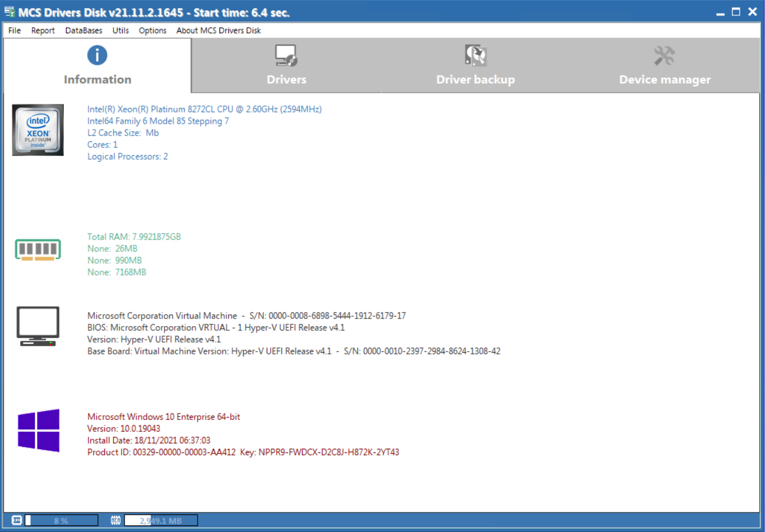Click the Version: Hyper-V UEFI Release v4.1 line
The width and height of the screenshot is (765, 532).
point(154,339)
